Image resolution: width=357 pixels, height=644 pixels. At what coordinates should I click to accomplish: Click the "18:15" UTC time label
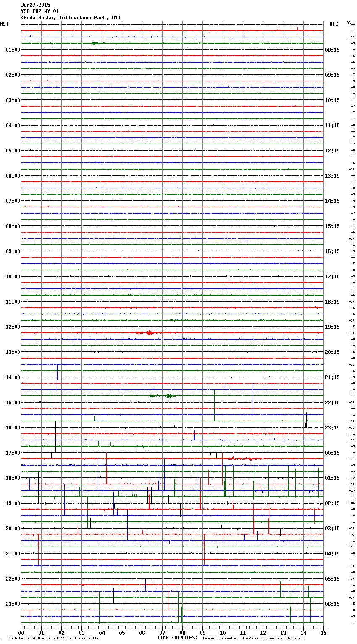(332, 302)
